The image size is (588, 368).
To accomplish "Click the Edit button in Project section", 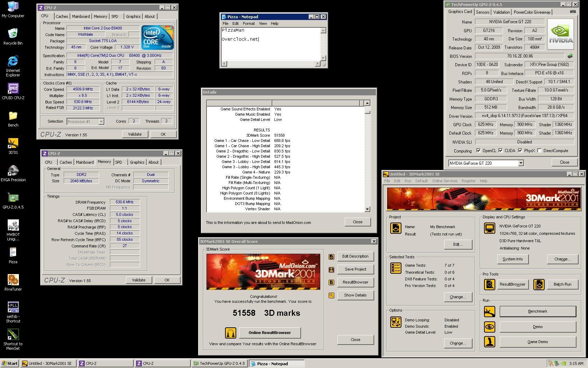I will coord(457,244).
